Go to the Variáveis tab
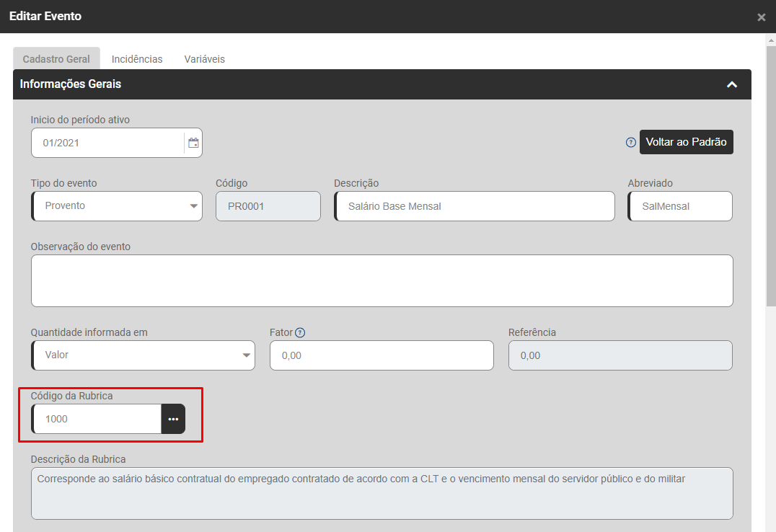 pyautogui.click(x=204, y=59)
